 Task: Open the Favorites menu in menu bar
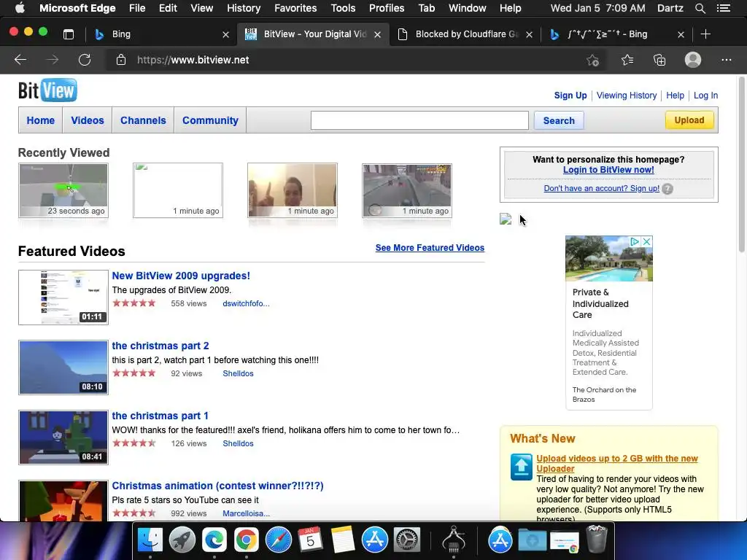[295, 8]
